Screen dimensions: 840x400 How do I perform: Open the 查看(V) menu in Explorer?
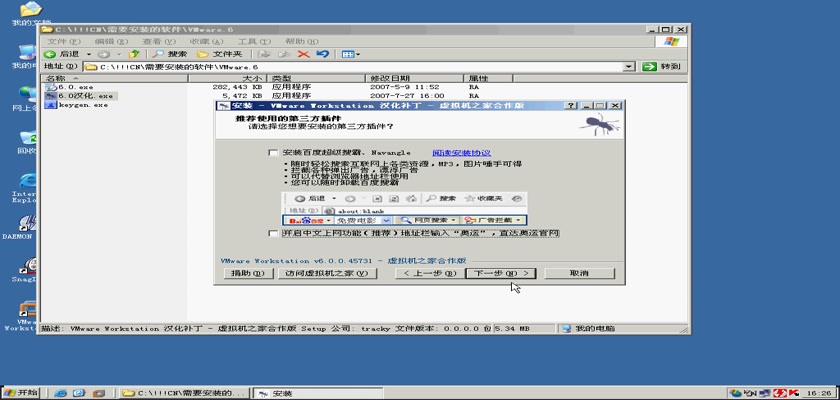[159, 41]
